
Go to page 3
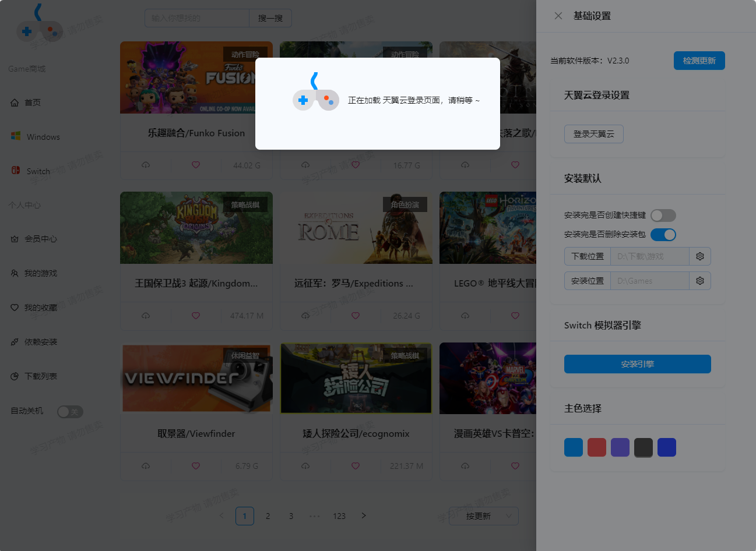[x=291, y=516]
